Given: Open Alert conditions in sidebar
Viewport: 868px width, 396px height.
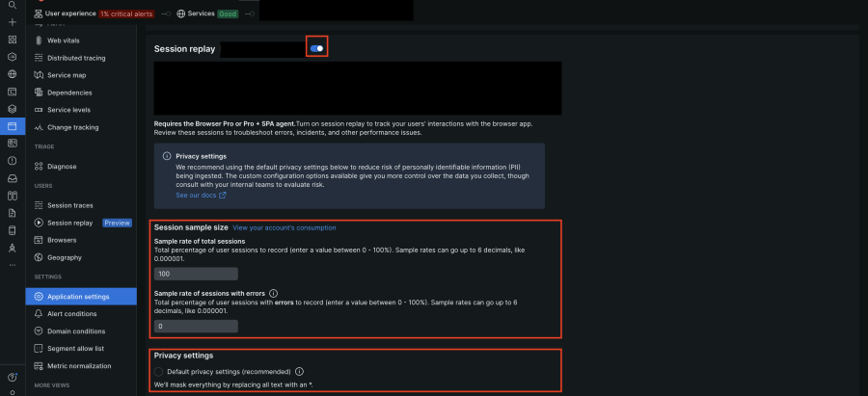Looking at the screenshot, I should 71,313.
